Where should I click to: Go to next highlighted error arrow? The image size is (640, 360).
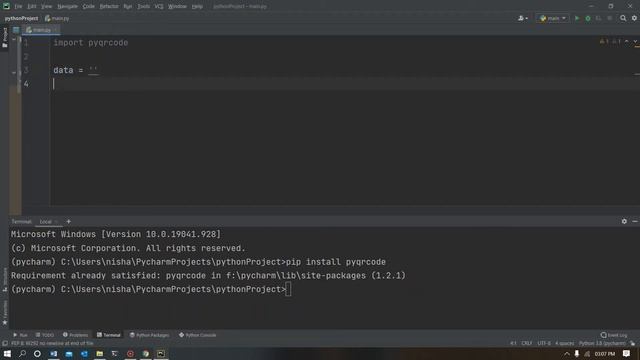pos(635,42)
